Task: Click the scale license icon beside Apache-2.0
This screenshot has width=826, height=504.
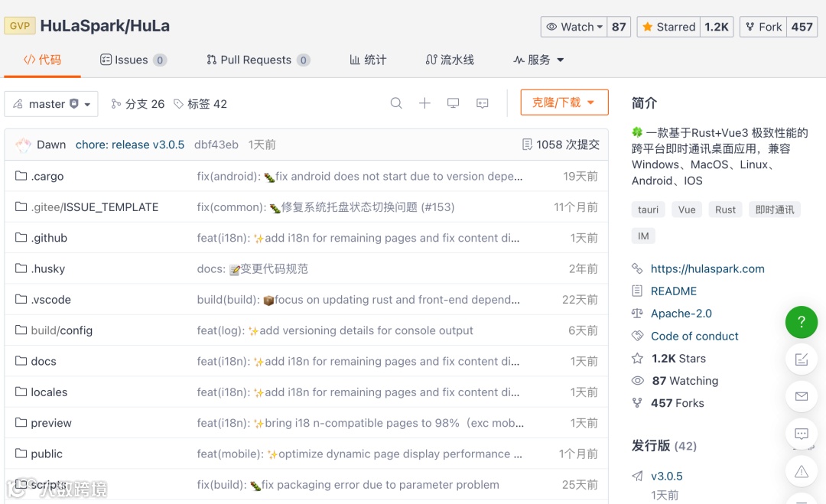Action: 637,314
